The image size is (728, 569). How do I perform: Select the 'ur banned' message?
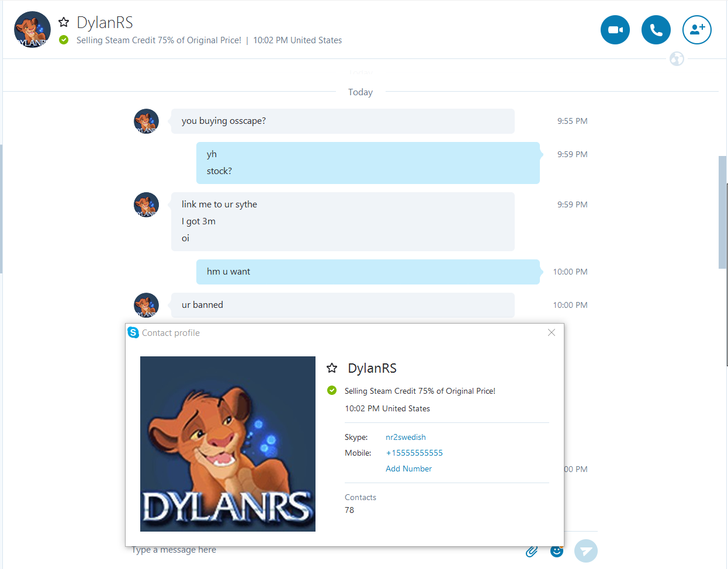[x=342, y=305]
